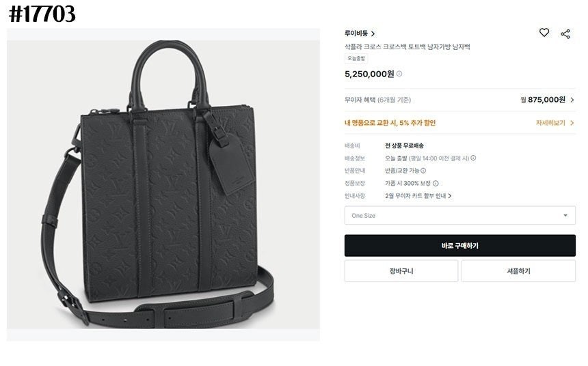
Task: Show price info icon beside 5,250,000원
Action: pyautogui.click(x=399, y=74)
